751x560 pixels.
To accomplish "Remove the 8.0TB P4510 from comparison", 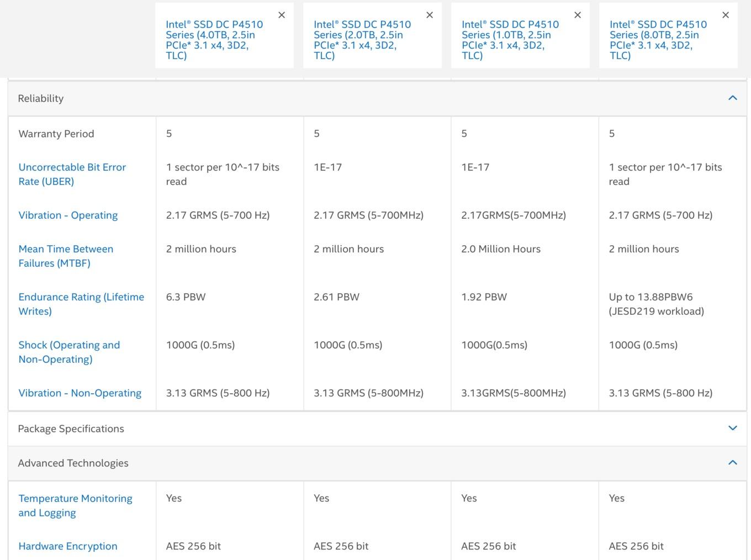I will [x=726, y=15].
